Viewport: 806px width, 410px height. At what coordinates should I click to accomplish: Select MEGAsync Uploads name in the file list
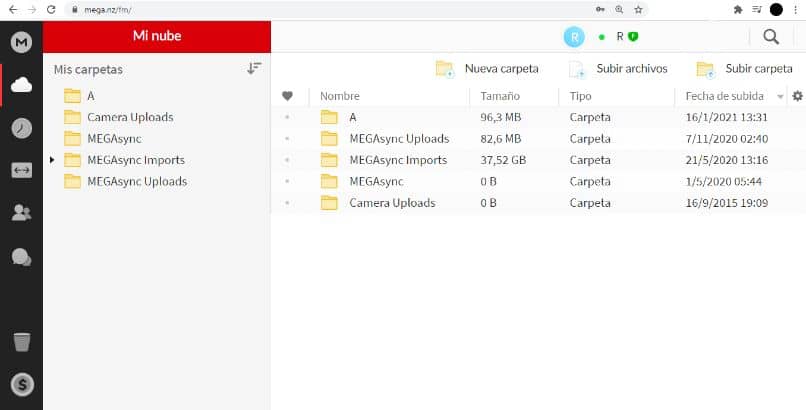pos(399,139)
